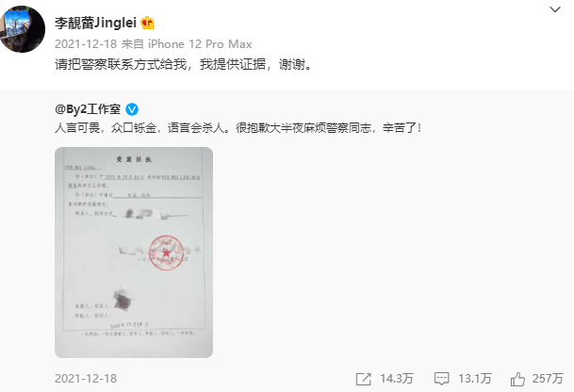Click the repost share icon
Viewport: 574px width, 392px height.
tap(363, 379)
